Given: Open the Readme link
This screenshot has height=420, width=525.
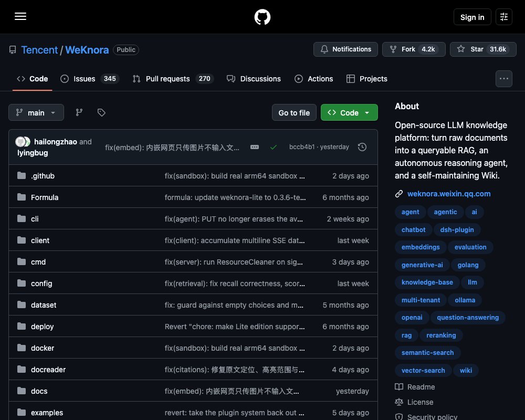Looking at the screenshot, I should pos(415,387).
